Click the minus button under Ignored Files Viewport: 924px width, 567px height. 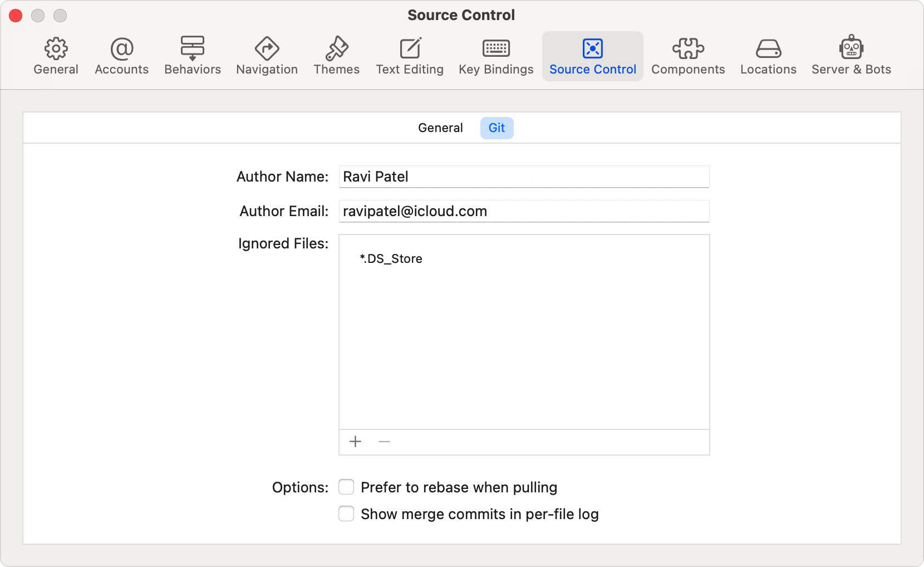(x=384, y=442)
